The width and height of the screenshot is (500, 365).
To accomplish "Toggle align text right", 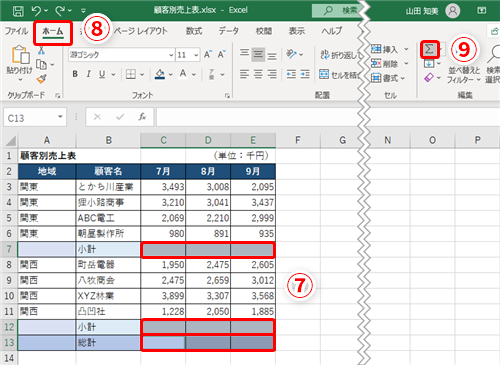I will [272, 74].
